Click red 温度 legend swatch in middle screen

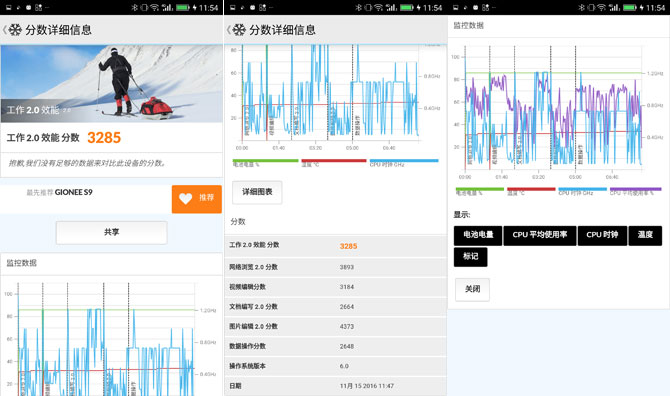click(334, 161)
